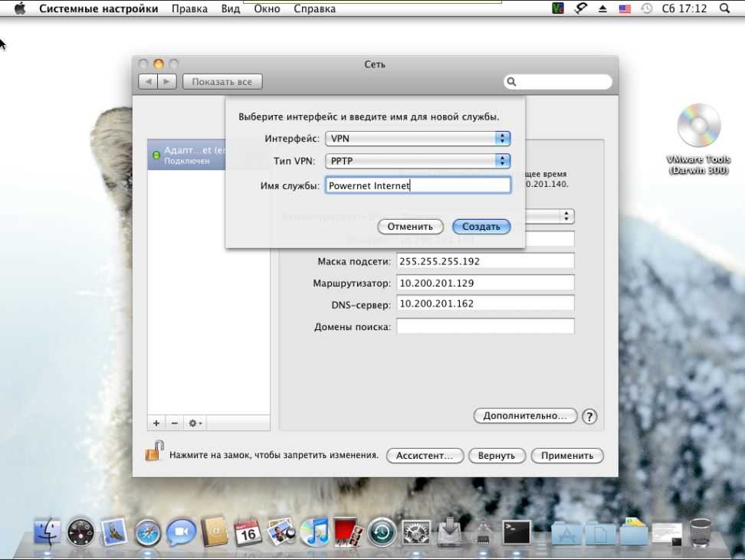This screenshot has width=745, height=560.
Task: Open the Documents folder stack
Action: (599, 534)
